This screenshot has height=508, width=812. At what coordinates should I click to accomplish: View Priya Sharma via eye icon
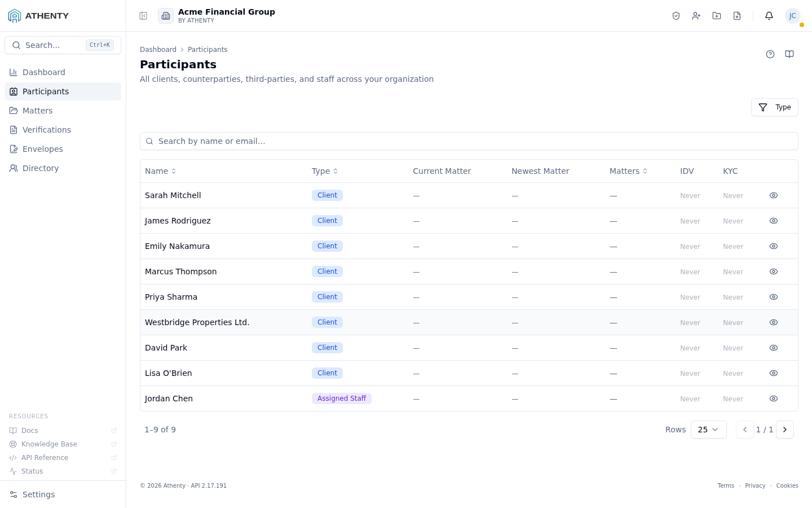(x=774, y=297)
